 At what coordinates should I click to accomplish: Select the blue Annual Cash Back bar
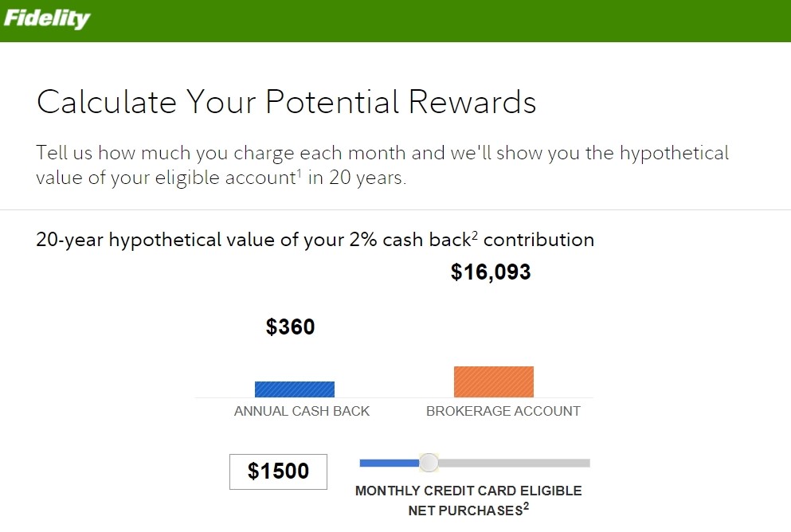tap(295, 389)
